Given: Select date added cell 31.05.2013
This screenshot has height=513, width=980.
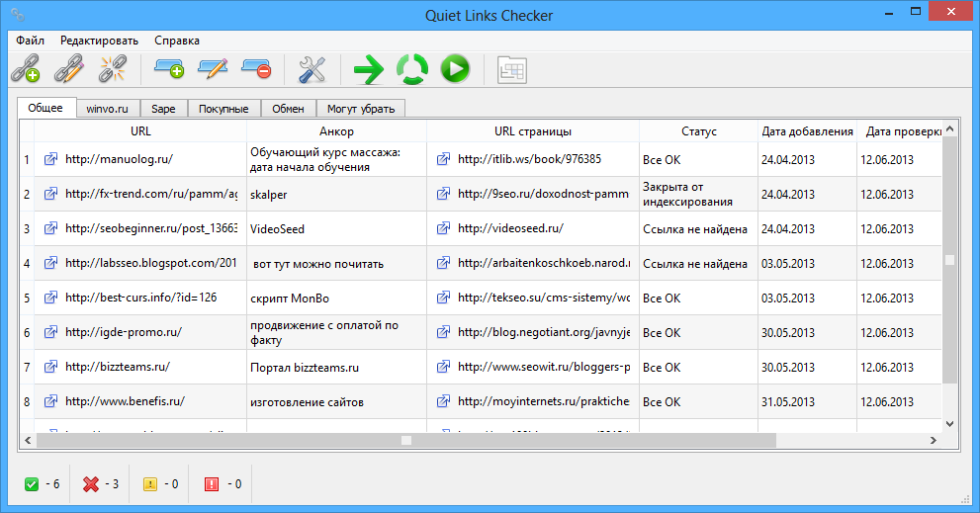Looking at the screenshot, I should coord(808,401).
